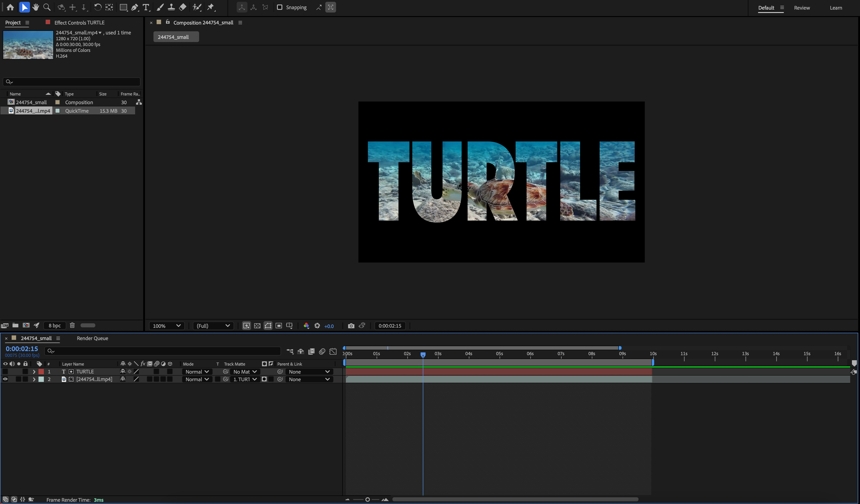
Task: Select the Hand tool
Action: click(36, 7)
